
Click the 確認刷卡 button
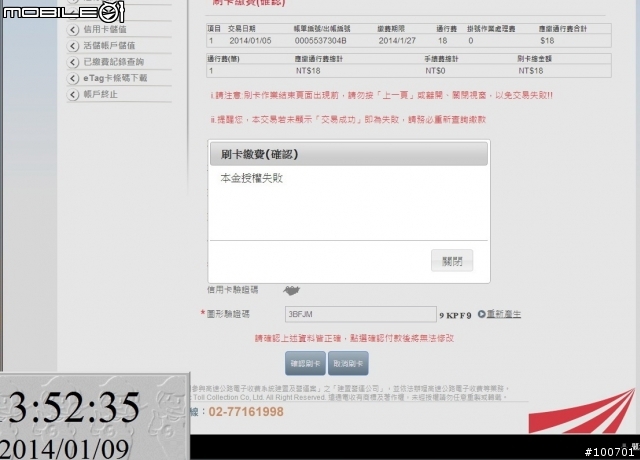[x=305, y=363]
